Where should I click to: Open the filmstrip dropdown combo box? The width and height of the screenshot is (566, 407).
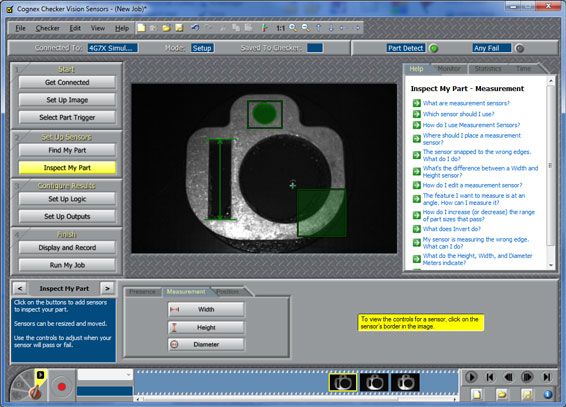[105, 375]
